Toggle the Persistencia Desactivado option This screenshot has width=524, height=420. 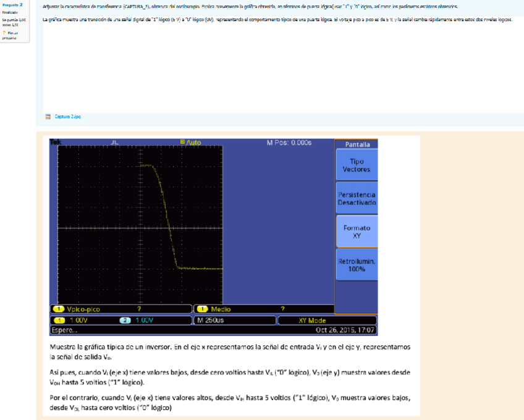coord(356,198)
